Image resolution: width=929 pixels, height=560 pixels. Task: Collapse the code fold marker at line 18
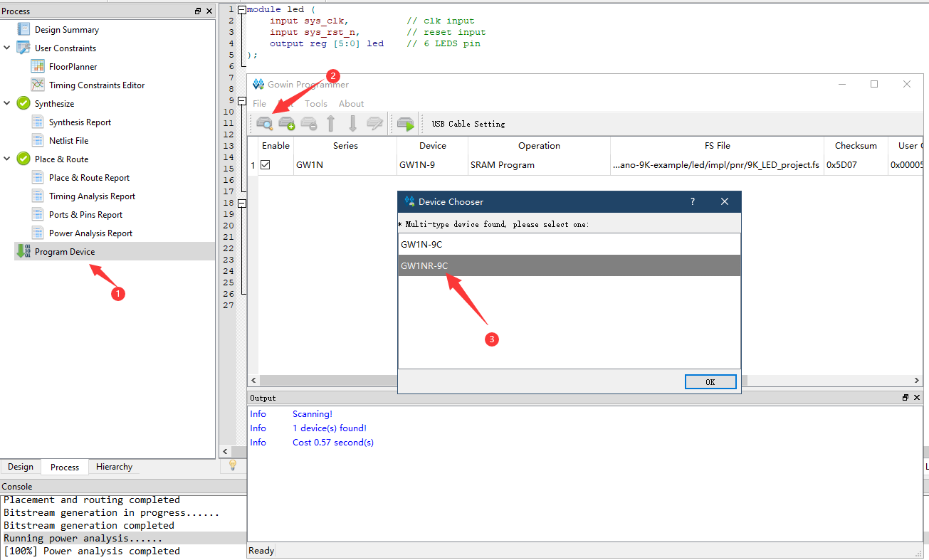(x=242, y=204)
